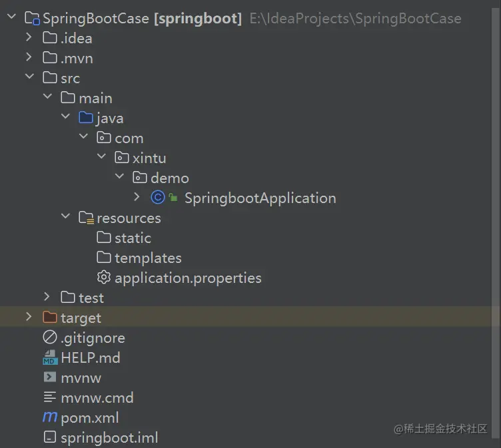
Task: Expand the SpringbootApplication class node
Action: coord(137,198)
